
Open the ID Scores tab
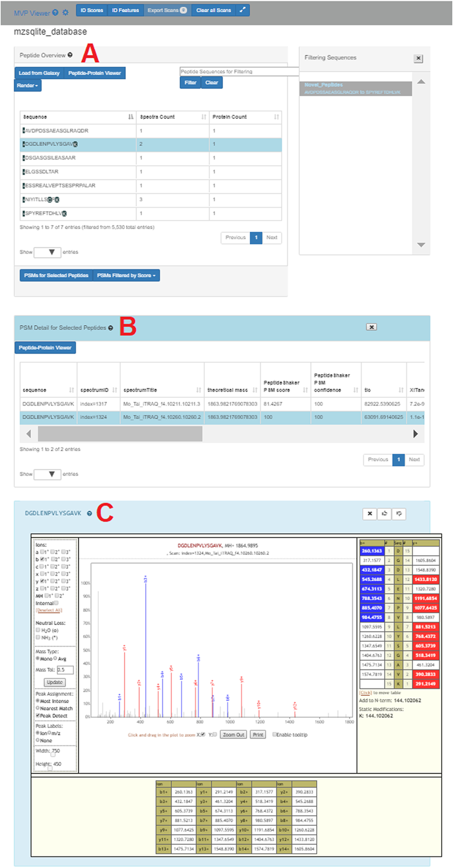92,10
